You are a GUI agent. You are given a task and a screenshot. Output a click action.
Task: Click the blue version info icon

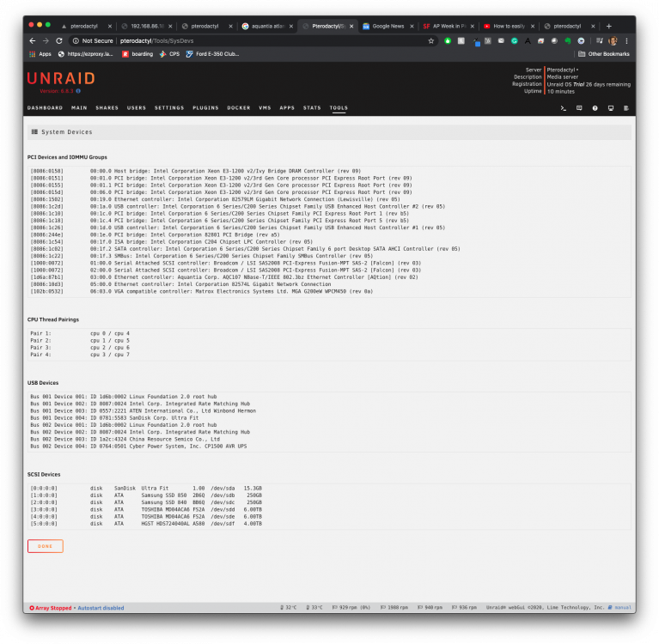click(78, 91)
